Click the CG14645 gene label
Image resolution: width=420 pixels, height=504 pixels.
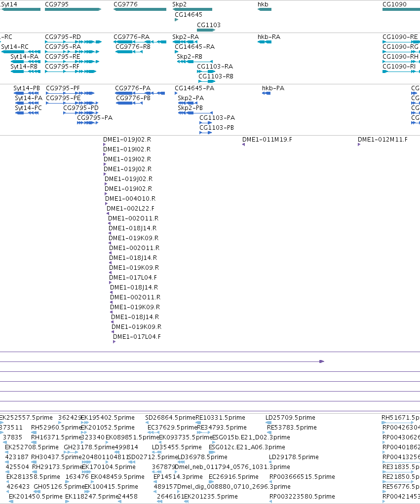(x=189, y=14)
